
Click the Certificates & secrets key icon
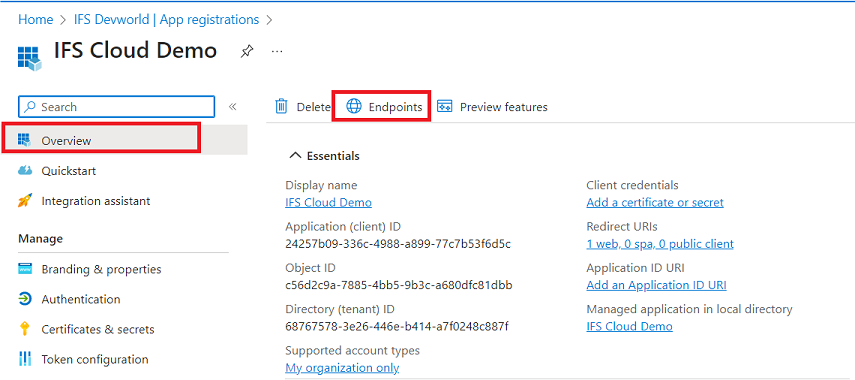tap(25, 329)
